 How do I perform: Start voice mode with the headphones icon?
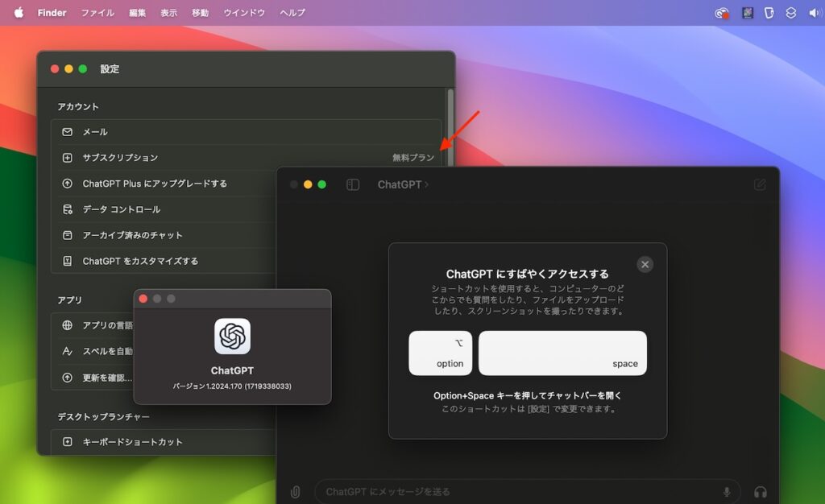[x=760, y=492]
